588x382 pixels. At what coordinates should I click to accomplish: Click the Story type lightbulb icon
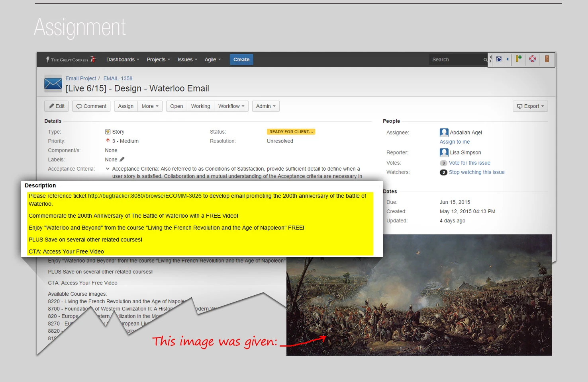108,132
